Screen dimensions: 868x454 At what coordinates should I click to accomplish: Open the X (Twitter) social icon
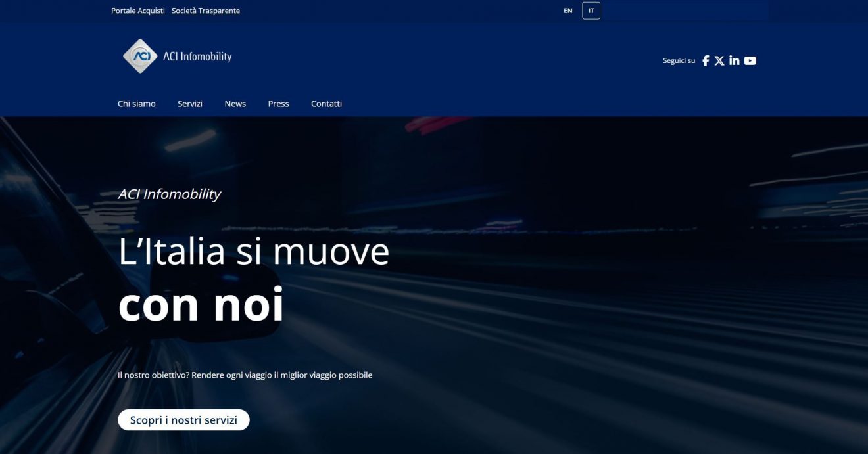pyautogui.click(x=719, y=60)
